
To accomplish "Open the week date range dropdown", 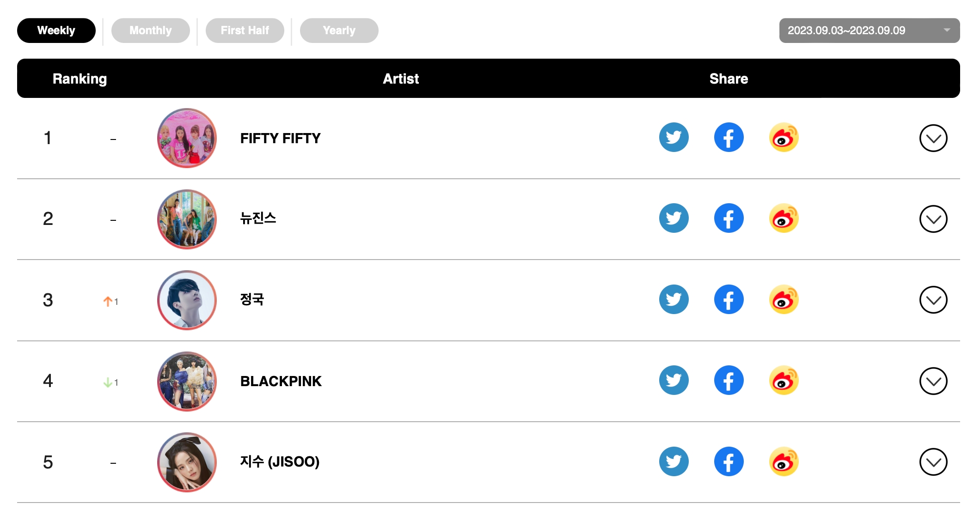I will [x=869, y=30].
